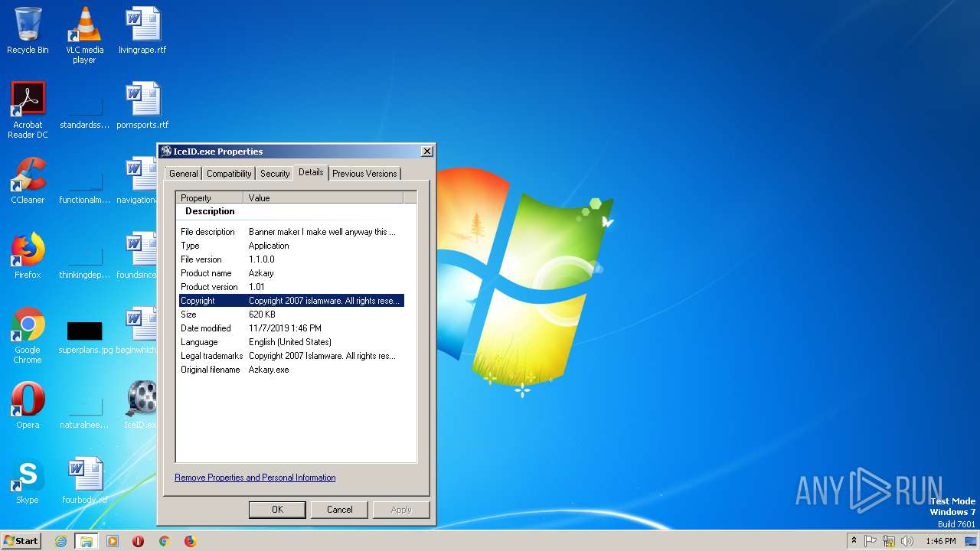
Task: Select the Details tab
Action: coord(311,172)
